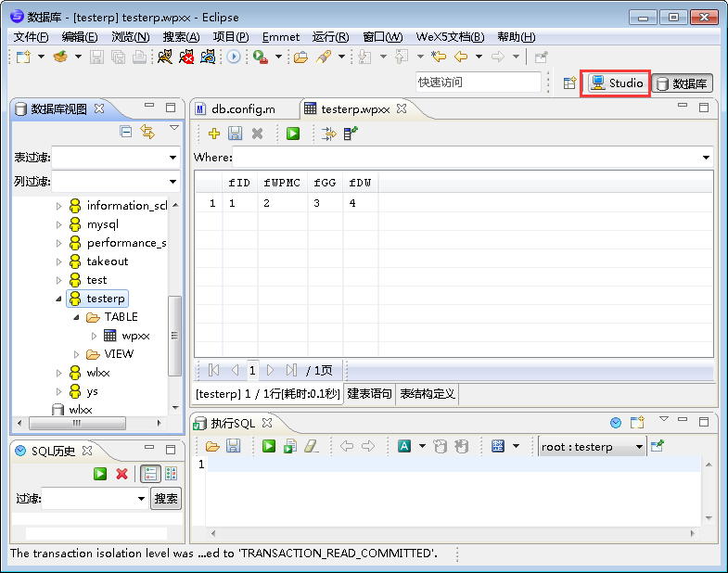Click the vertical scrollbar in 数据库视图
Viewport: 728px width, 573px height.
coord(174,336)
